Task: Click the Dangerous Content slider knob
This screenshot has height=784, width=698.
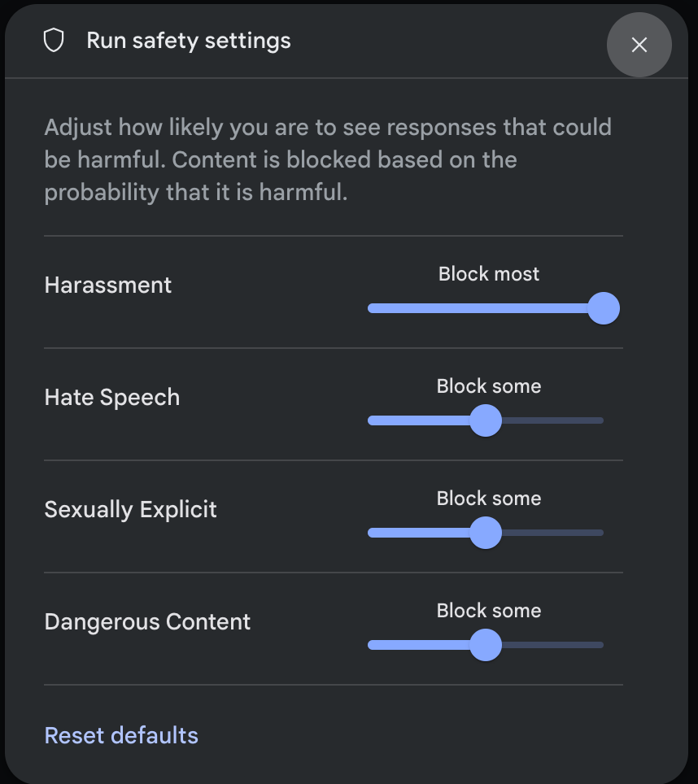Action: (486, 645)
